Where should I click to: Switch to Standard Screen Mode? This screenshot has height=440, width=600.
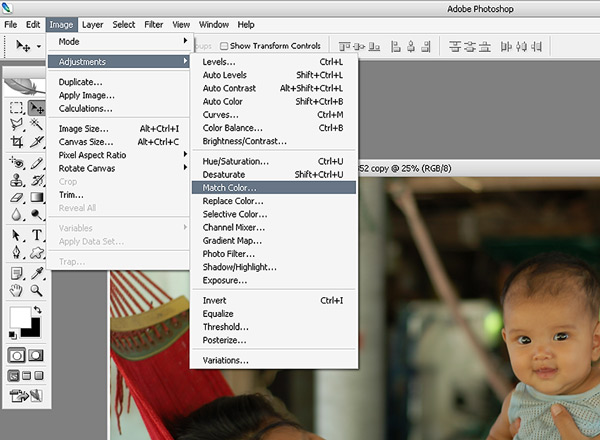click(13, 376)
